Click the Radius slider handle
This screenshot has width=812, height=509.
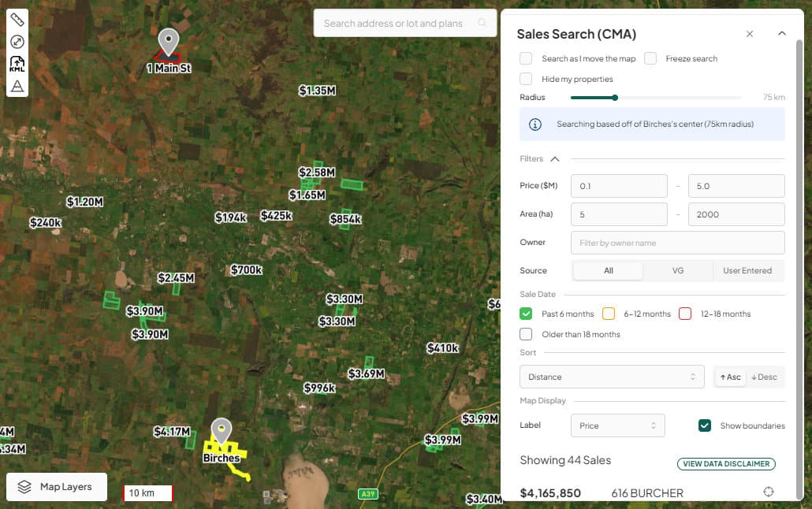point(615,98)
